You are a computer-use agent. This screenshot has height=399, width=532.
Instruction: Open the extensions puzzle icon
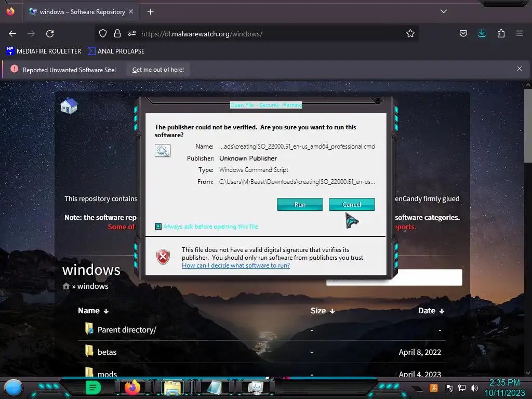501,33
